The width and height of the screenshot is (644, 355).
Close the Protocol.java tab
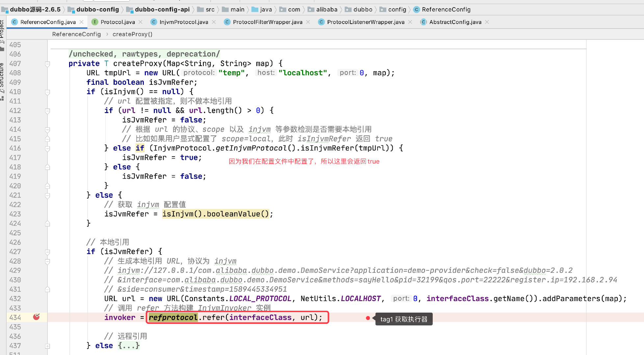pyautogui.click(x=141, y=22)
